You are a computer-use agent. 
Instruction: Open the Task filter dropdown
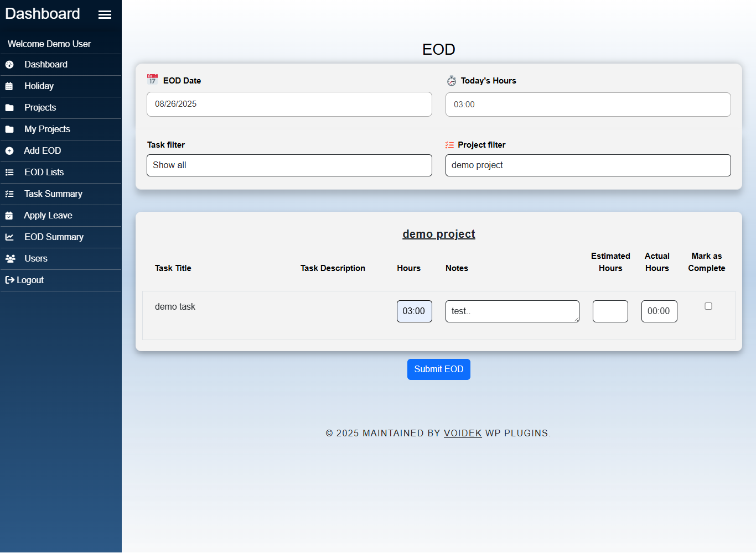pos(289,165)
